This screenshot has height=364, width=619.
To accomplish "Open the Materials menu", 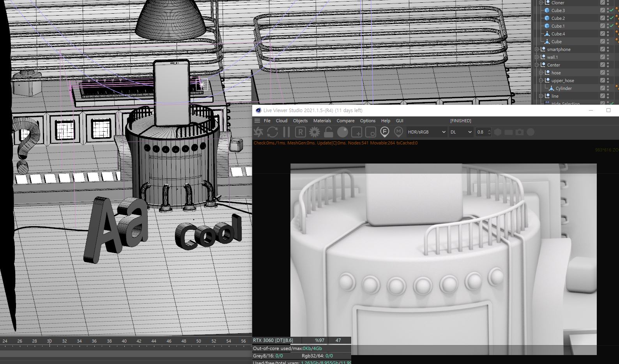I will (322, 121).
